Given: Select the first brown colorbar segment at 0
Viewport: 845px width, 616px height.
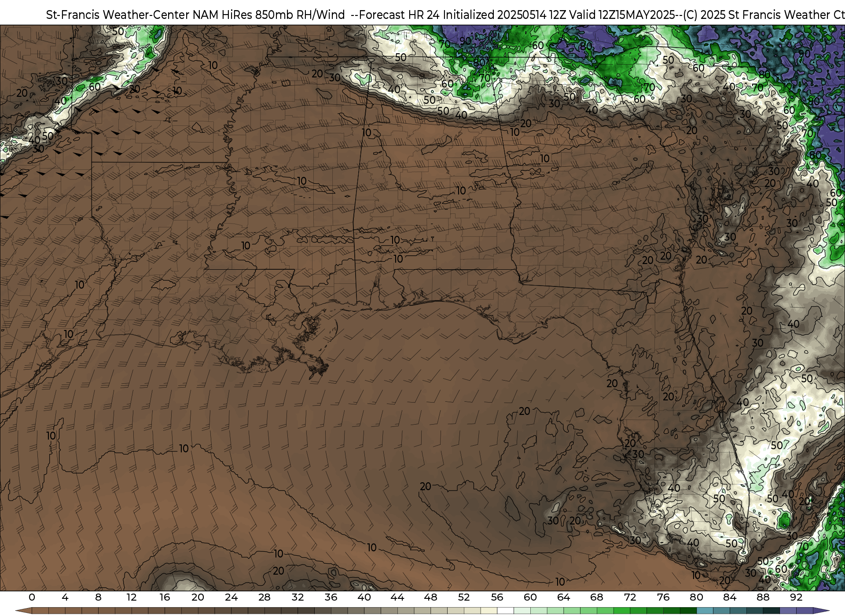Looking at the screenshot, I should pos(40,611).
